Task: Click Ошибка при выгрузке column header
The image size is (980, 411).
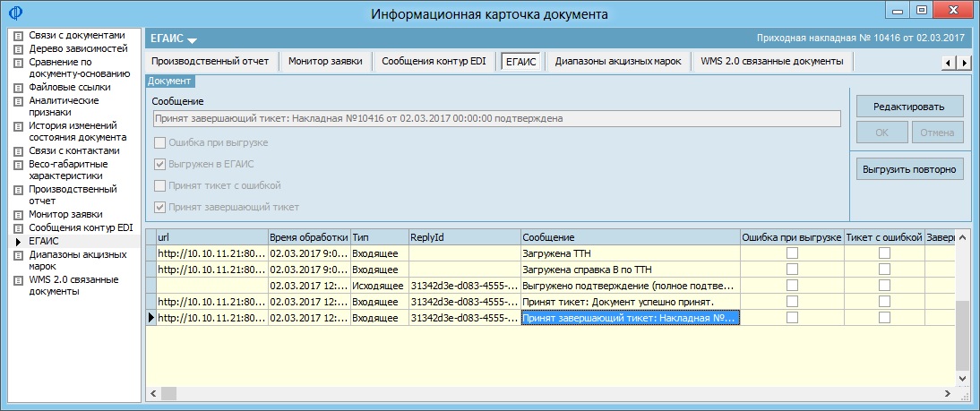Action: click(x=792, y=237)
